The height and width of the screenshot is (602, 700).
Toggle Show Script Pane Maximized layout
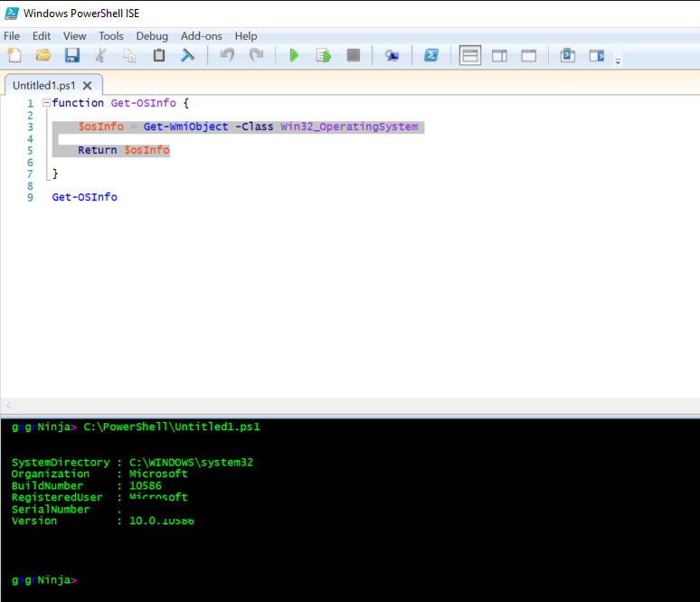[528, 56]
